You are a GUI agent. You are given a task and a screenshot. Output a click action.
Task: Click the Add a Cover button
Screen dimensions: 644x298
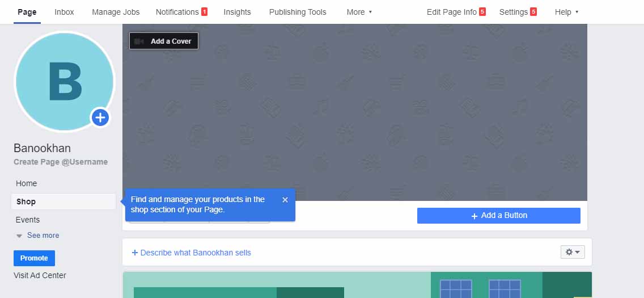click(x=164, y=41)
